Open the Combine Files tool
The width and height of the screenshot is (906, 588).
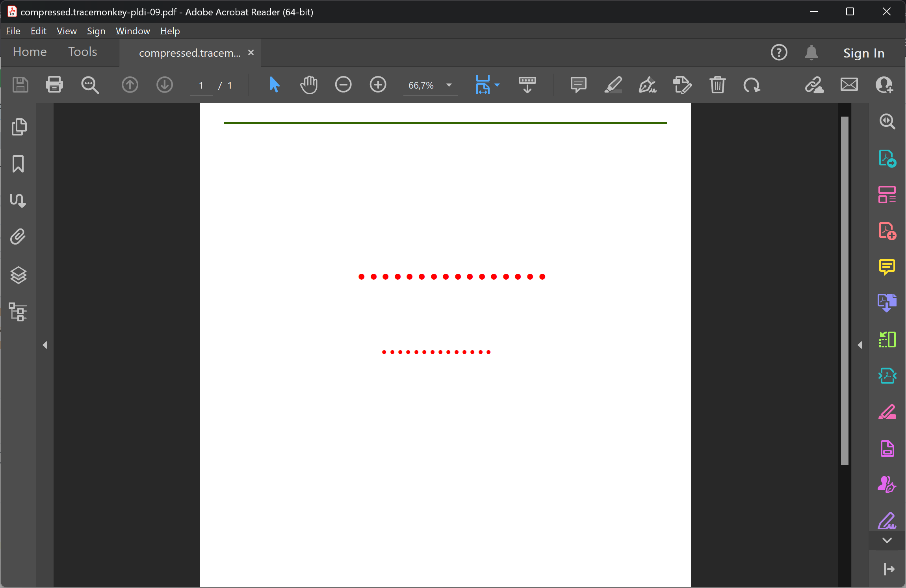click(887, 302)
